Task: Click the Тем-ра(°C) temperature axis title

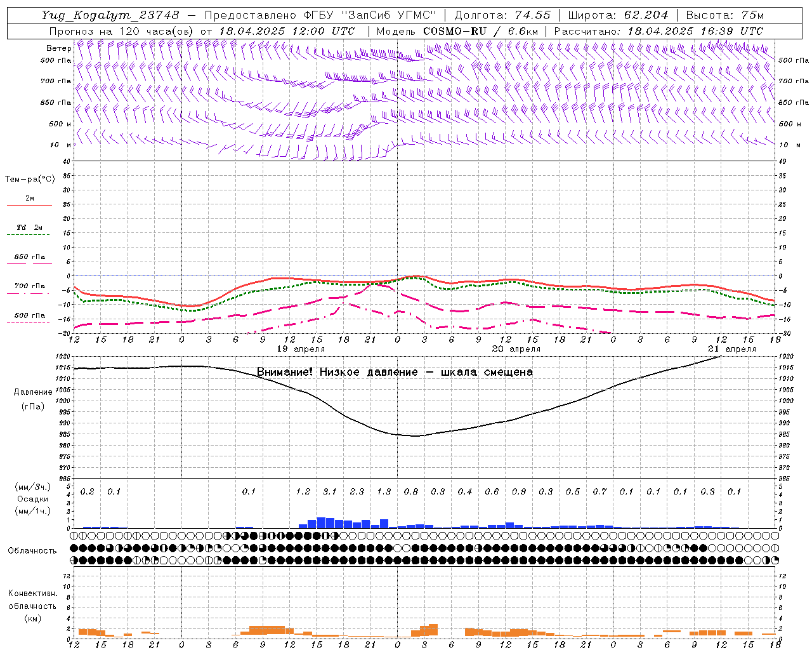Action: pos(30,180)
